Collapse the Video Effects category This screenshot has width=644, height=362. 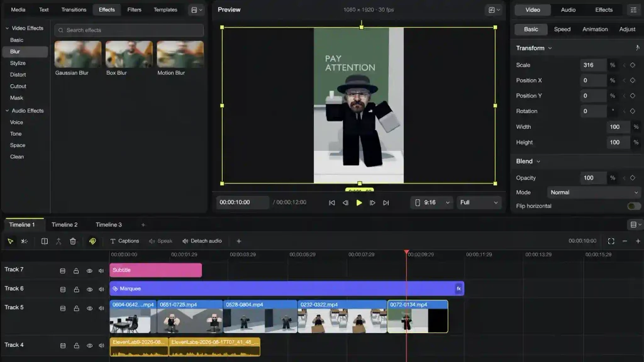click(7, 28)
